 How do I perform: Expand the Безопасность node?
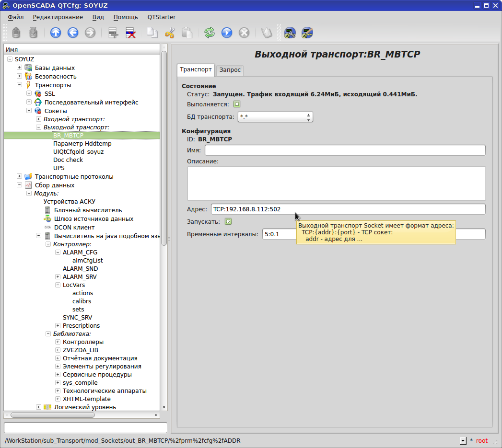[19, 76]
